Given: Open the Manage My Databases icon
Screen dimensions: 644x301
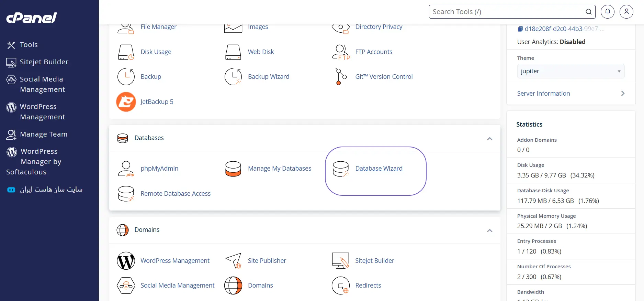Looking at the screenshot, I should point(233,169).
